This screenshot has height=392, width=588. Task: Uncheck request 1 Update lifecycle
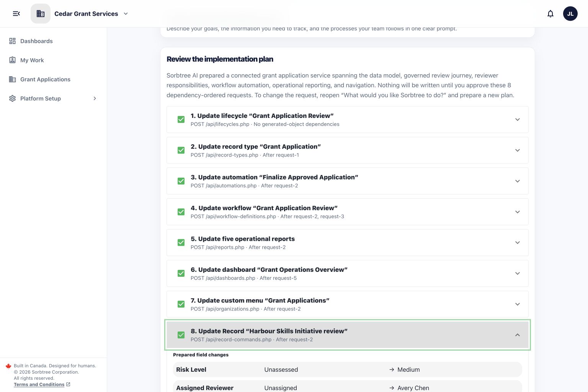181,119
